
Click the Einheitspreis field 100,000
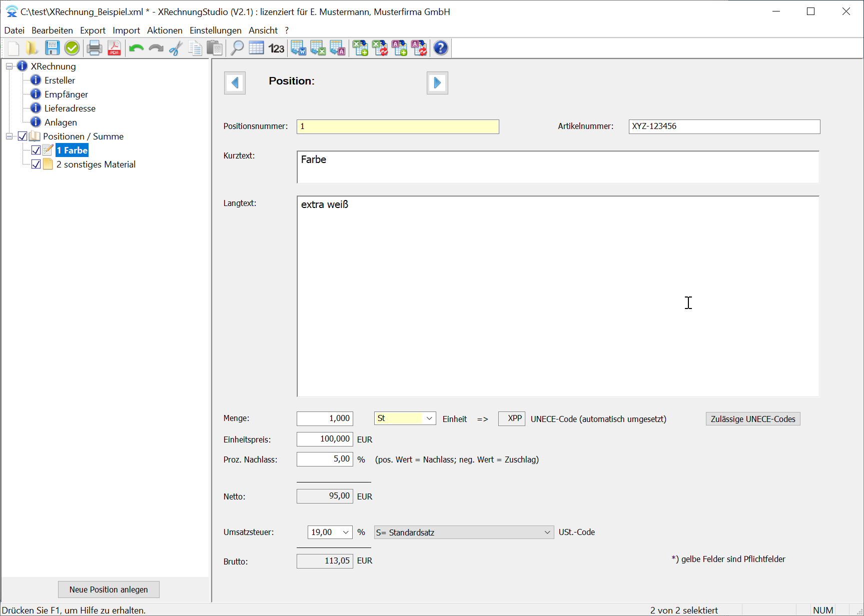[325, 439]
